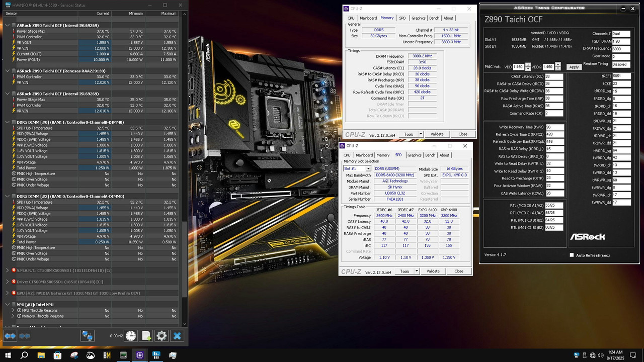Collapse the DDR5 DIMM [#0] sensor group
The height and width of the screenshot is (362, 644).
7,122
